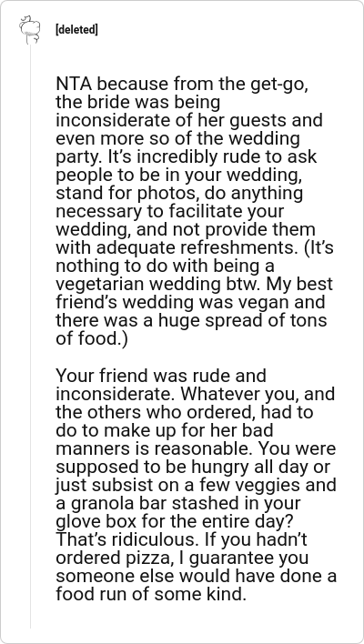364x644 pixels.
Task: Collapse the comment using the vertical thread line
Action: (x=30, y=337)
